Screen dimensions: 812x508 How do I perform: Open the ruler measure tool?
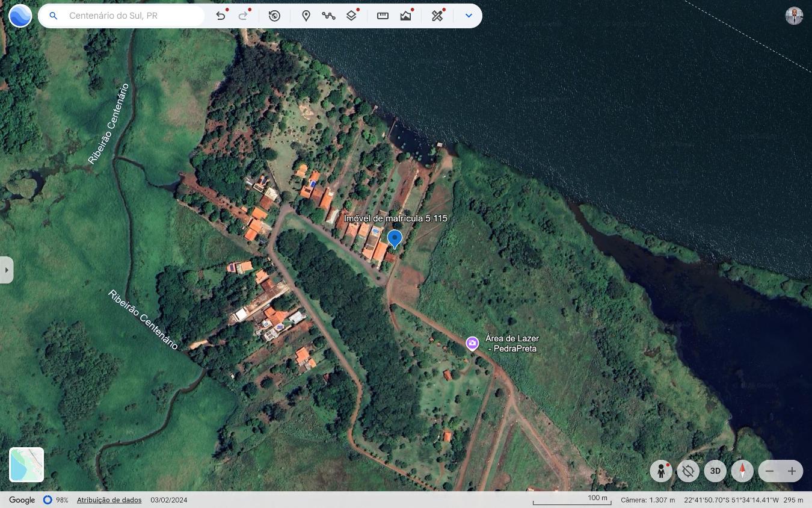click(383, 16)
